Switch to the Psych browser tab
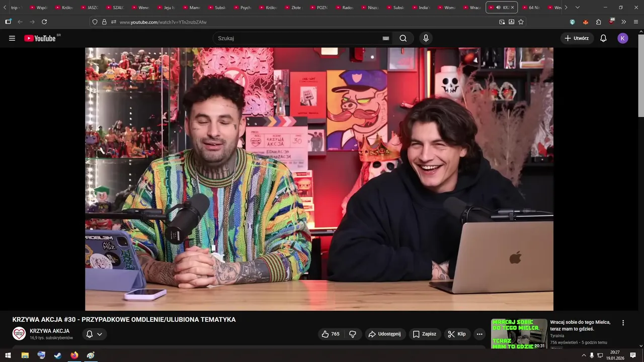Viewport: 644px width, 362px height. 242,8
